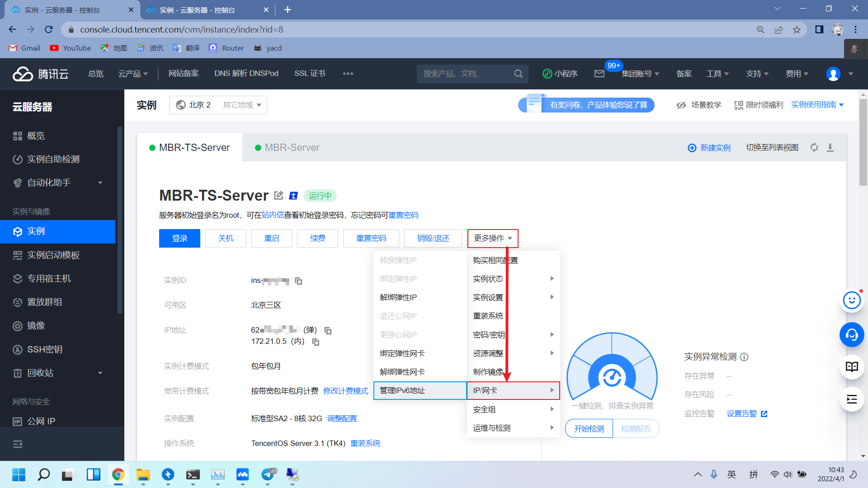Open the customer support headset button
The image size is (868, 488).
point(852,335)
